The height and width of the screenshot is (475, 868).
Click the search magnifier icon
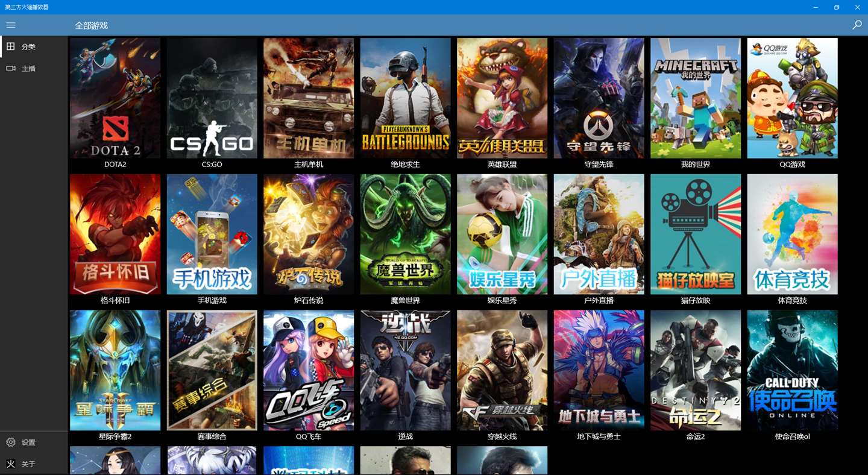click(857, 25)
